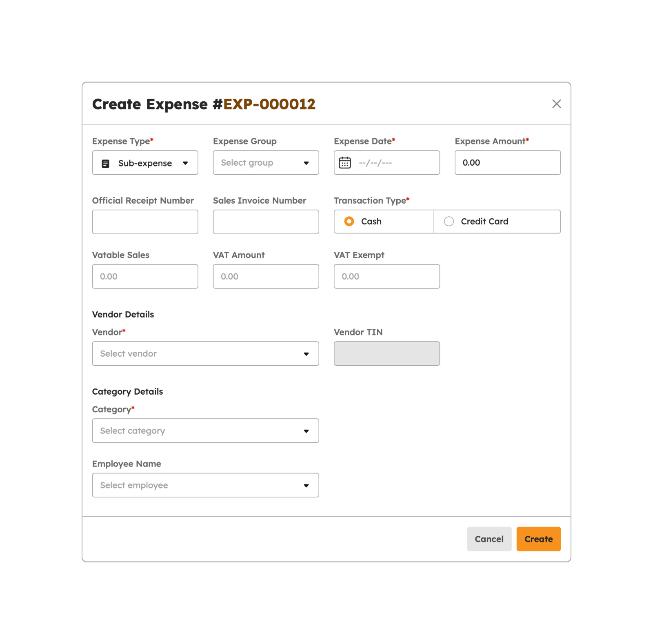Image resolution: width=653 pixels, height=644 pixels.
Task: Click the VAT Exempt field
Action: tap(386, 276)
